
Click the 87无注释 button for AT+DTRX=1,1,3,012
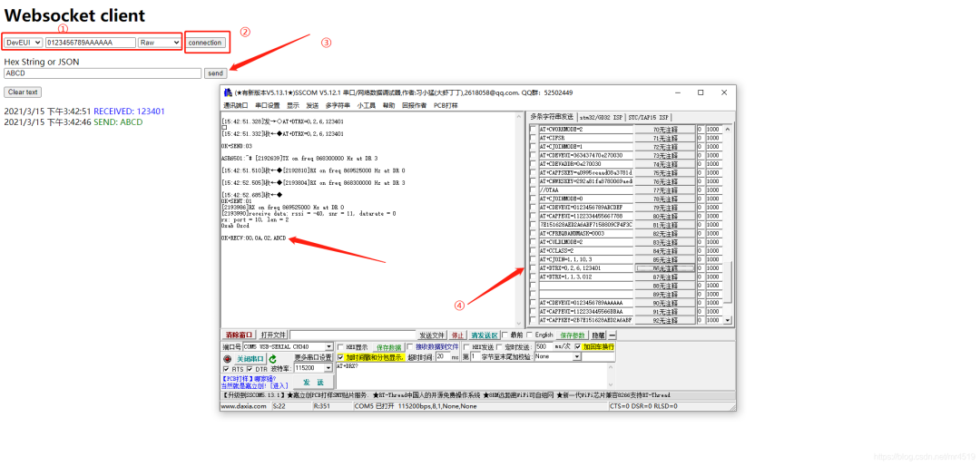point(665,277)
